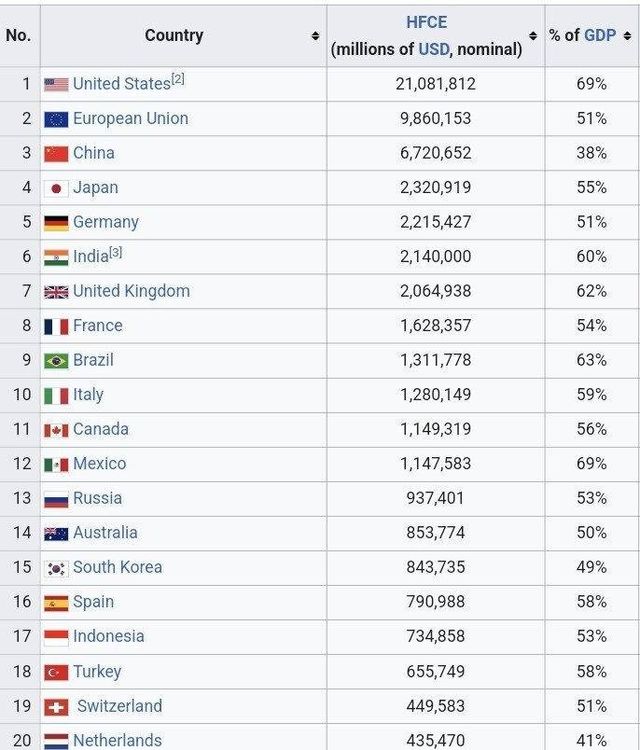Open the USD link in header

click(433, 49)
